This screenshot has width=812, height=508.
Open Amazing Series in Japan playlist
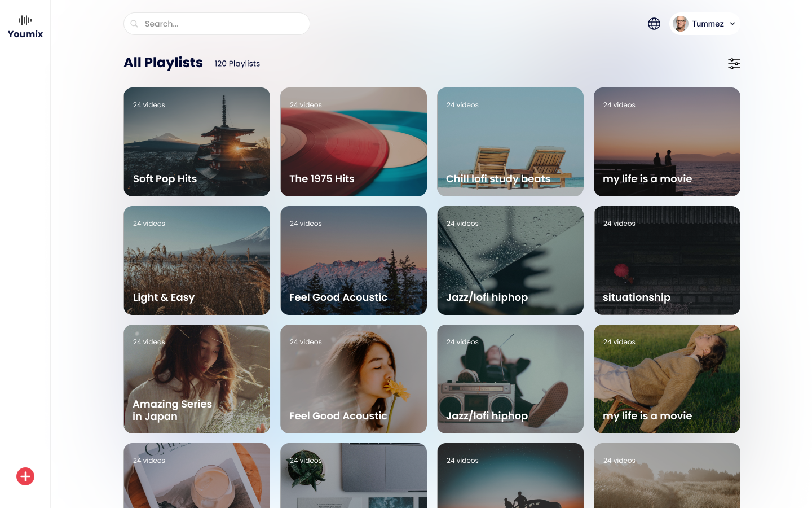tap(197, 379)
